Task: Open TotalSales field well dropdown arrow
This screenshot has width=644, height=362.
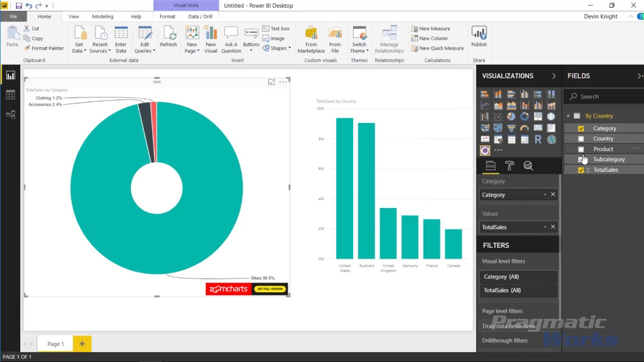Action: pyautogui.click(x=545, y=227)
